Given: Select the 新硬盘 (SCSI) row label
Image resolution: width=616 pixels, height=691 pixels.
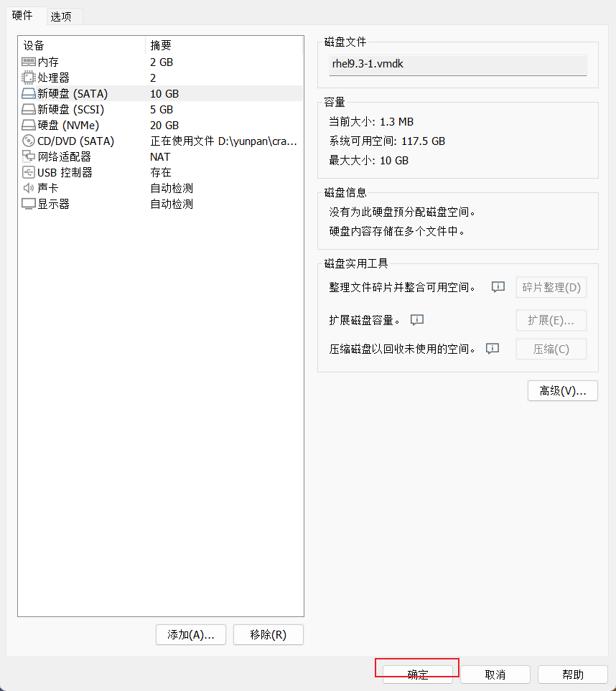Looking at the screenshot, I should [x=71, y=110].
